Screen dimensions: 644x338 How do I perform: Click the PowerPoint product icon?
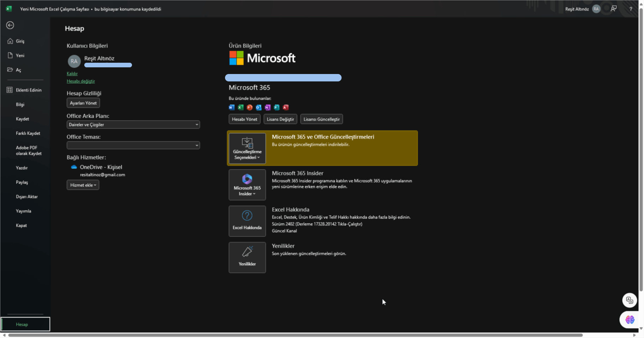tap(250, 107)
